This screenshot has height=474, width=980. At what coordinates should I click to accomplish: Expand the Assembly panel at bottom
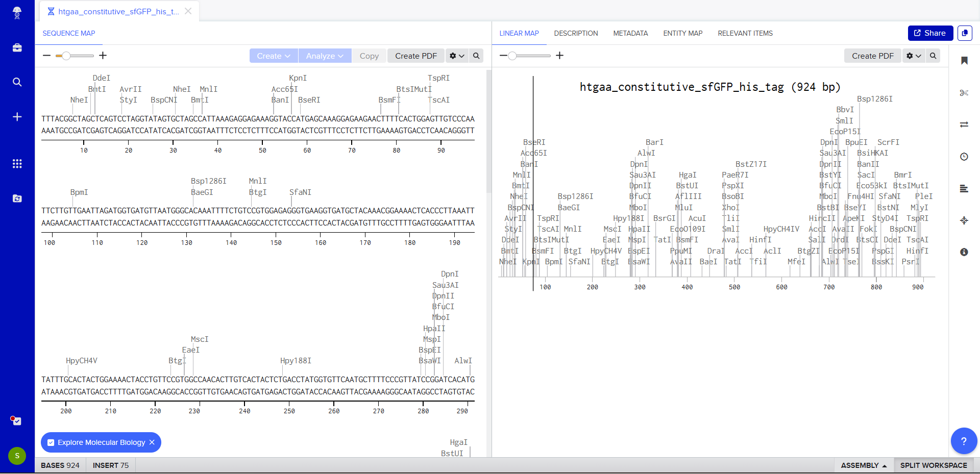click(x=863, y=465)
